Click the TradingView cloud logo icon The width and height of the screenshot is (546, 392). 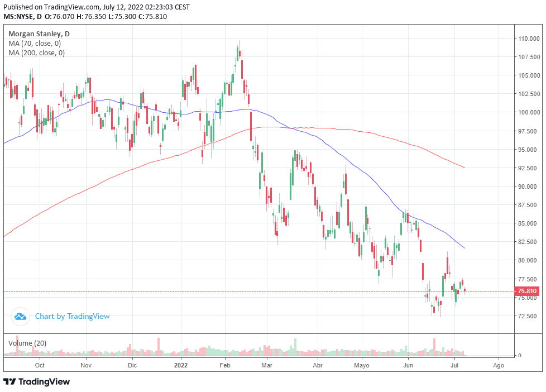pyautogui.click(x=20, y=317)
